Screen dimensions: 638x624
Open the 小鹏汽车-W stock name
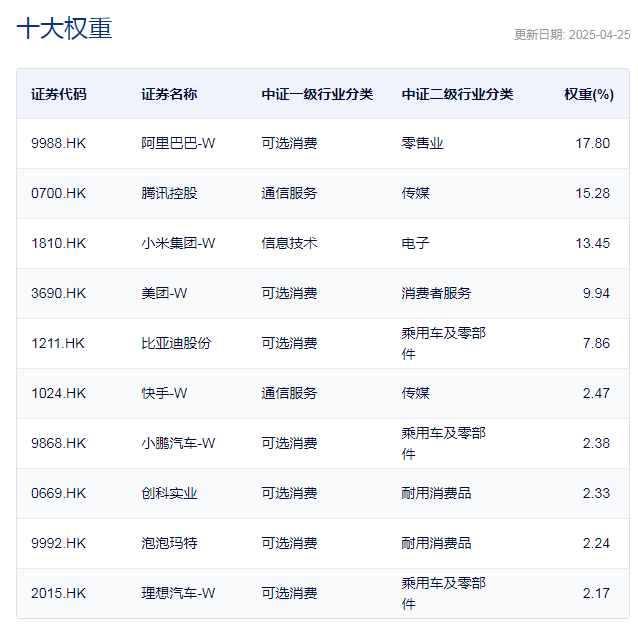[178, 443]
